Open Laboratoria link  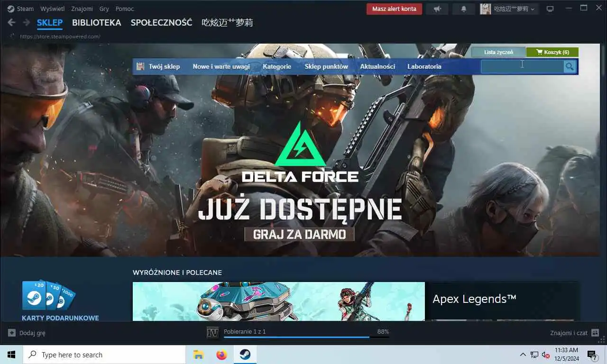pos(424,66)
